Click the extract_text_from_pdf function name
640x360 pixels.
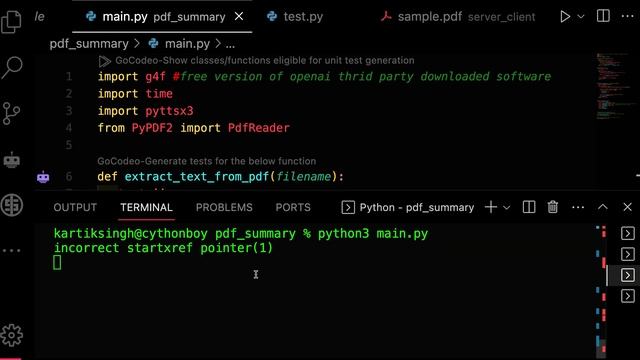197,177
